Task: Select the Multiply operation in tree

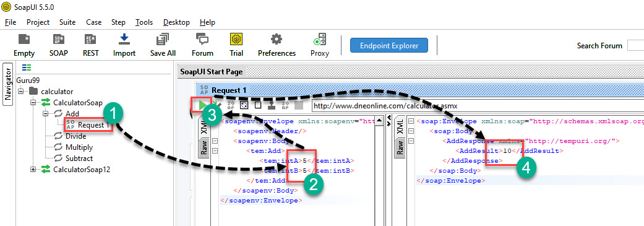Action: (79, 147)
